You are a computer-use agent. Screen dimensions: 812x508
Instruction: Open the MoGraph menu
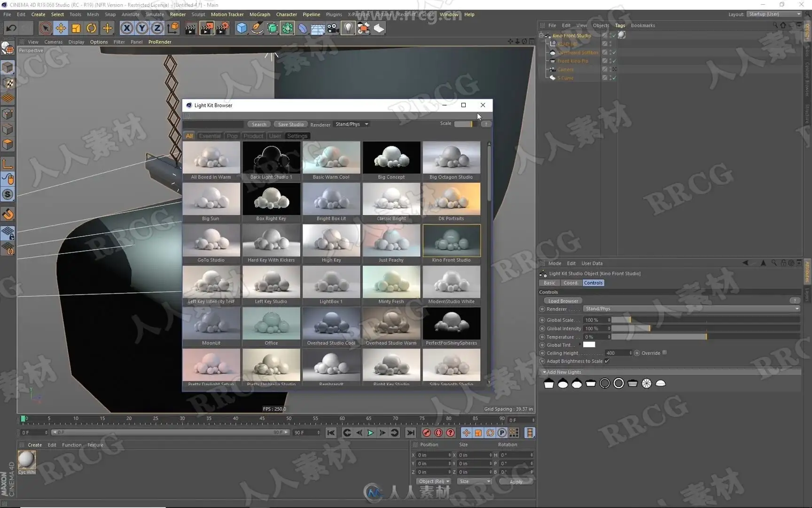coord(259,15)
